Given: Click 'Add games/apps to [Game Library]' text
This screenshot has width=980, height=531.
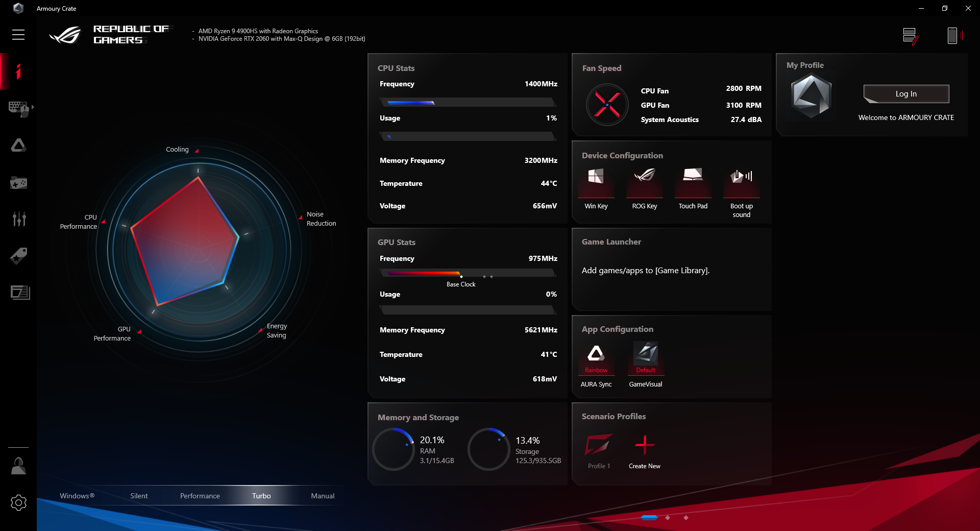Looking at the screenshot, I should 646,271.
